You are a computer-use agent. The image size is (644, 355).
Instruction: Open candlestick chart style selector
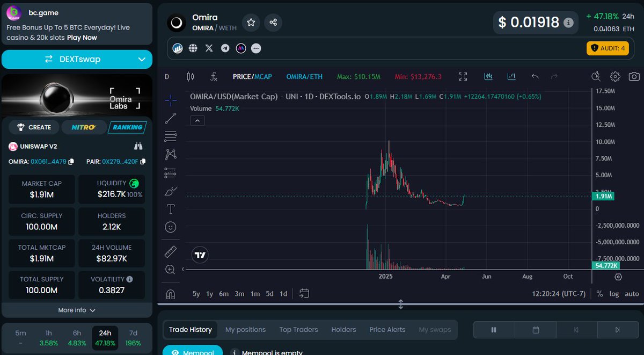click(x=190, y=77)
